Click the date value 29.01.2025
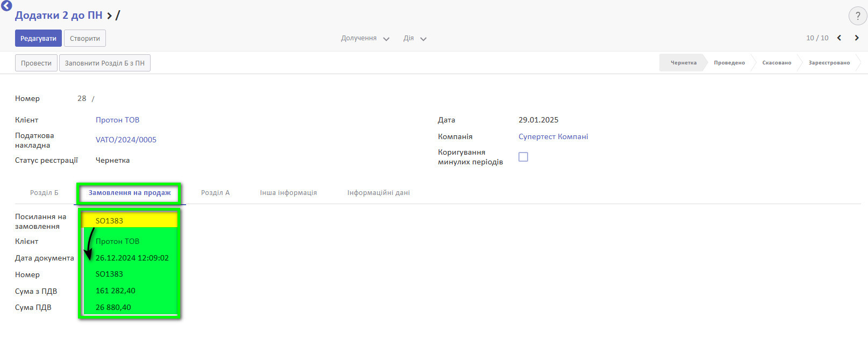 [x=538, y=120]
